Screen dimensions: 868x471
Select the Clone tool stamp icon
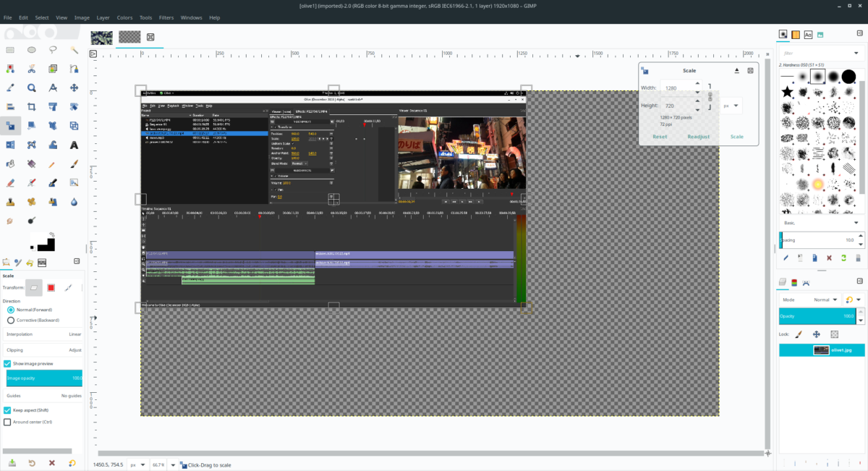click(x=10, y=202)
